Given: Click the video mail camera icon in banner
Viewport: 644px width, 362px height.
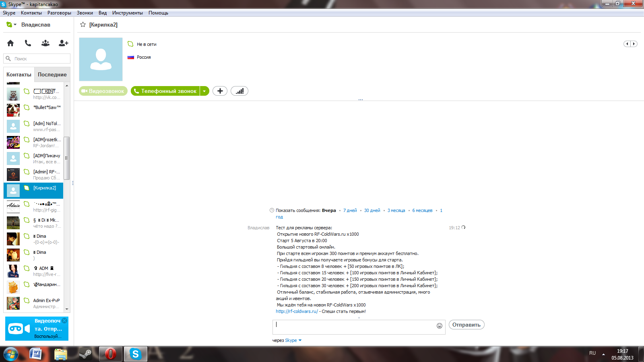Looking at the screenshot, I should click(x=19, y=329).
